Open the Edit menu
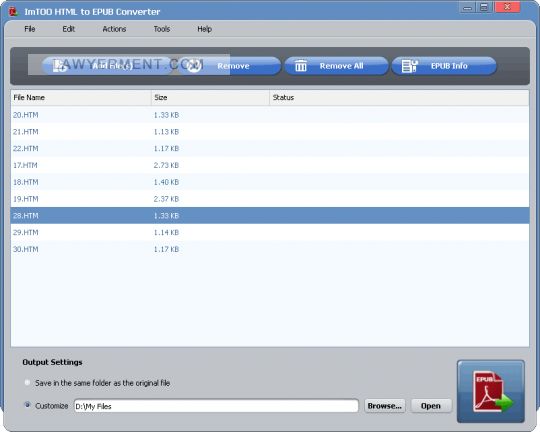 [69, 29]
